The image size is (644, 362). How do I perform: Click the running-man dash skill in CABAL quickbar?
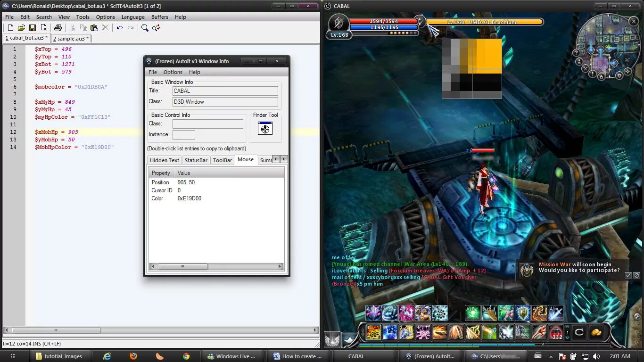pyautogui.click(x=539, y=332)
